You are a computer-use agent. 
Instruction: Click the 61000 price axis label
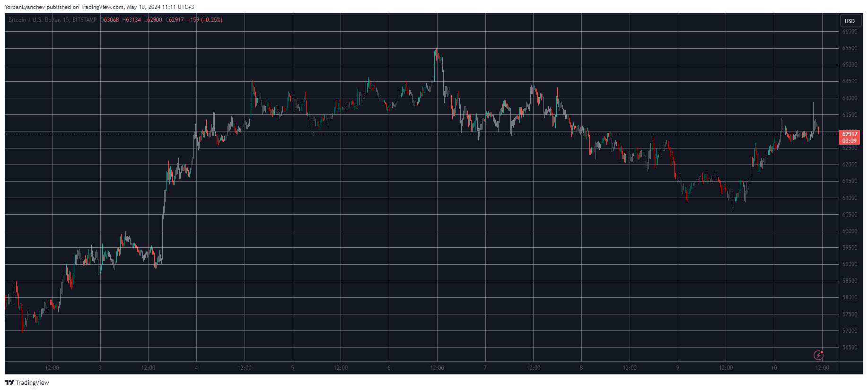tap(850, 198)
